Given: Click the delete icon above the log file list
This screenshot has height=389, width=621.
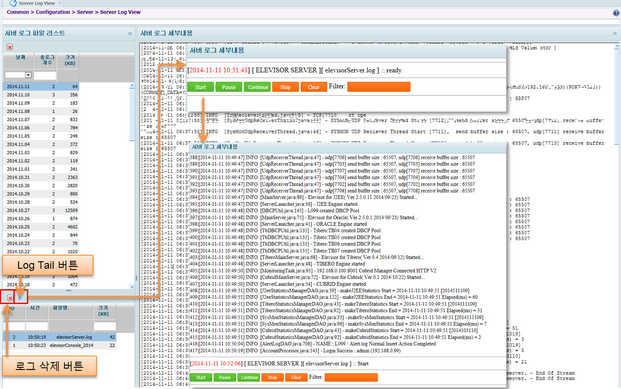Looking at the screenshot, I should pyautogui.click(x=10, y=47).
